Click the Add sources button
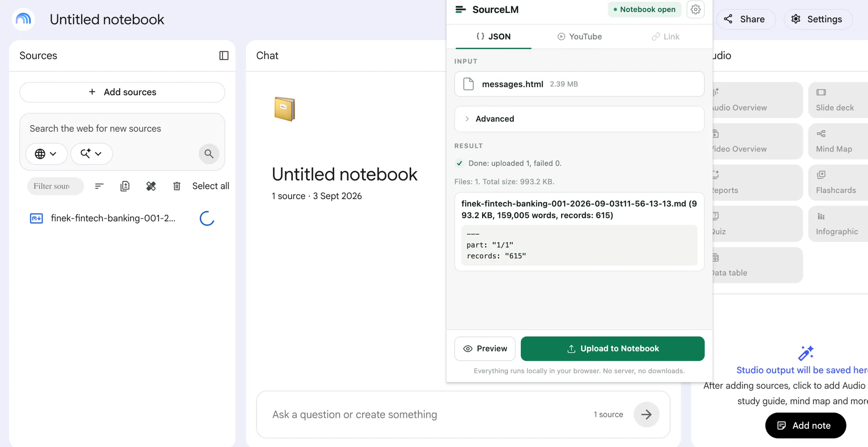The width and height of the screenshot is (868, 447). coord(122,92)
